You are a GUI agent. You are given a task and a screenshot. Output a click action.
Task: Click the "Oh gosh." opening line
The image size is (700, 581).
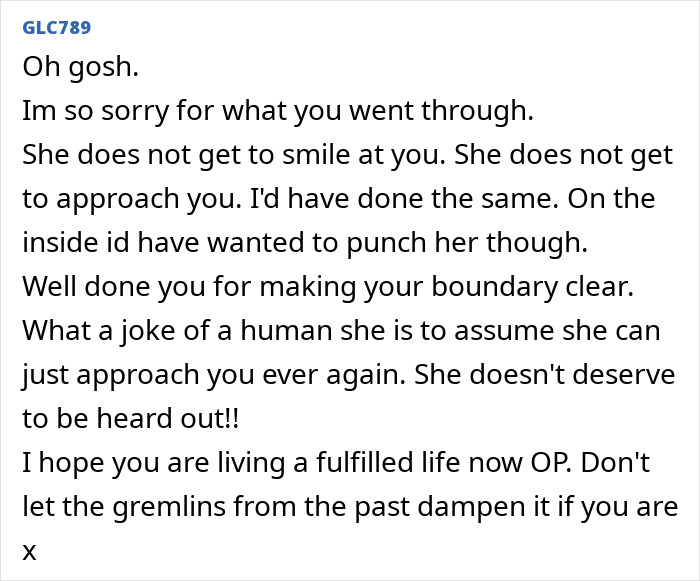coord(71,69)
